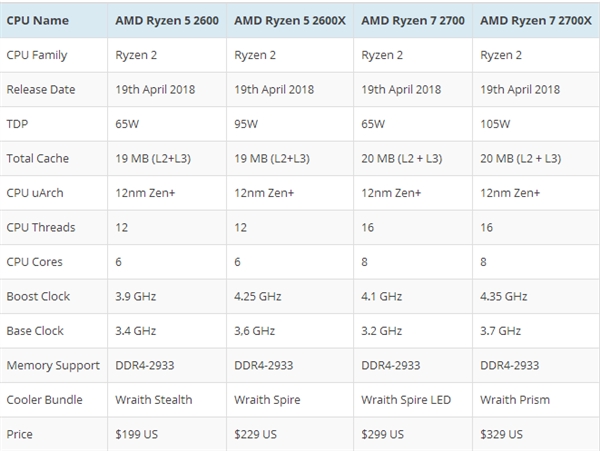Click the 'TDP' row label

(x=17, y=124)
